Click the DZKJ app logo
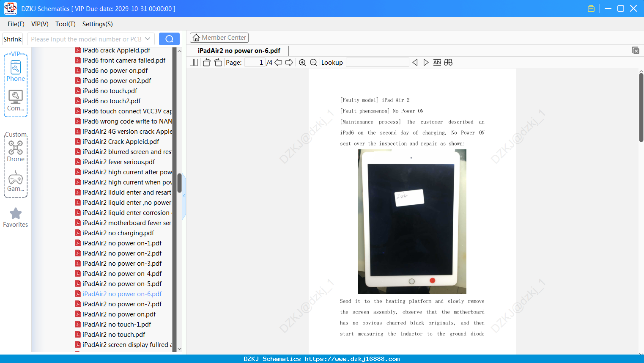Viewport: 644px width, 363px height. (x=10, y=8)
